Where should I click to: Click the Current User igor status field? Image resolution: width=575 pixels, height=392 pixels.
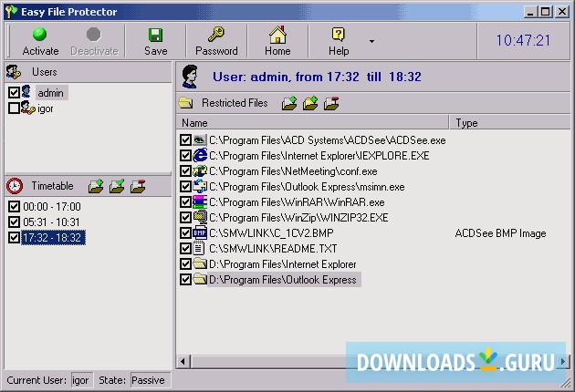82,380
